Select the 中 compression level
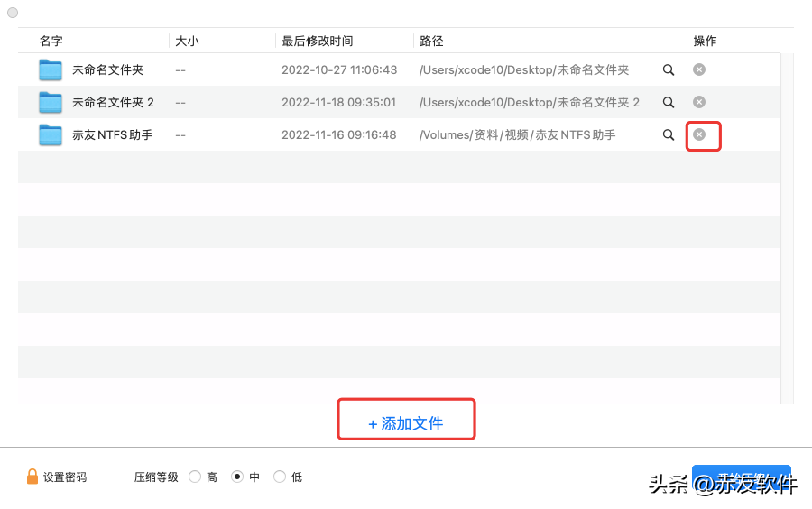The width and height of the screenshot is (812, 509). point(237,477)
